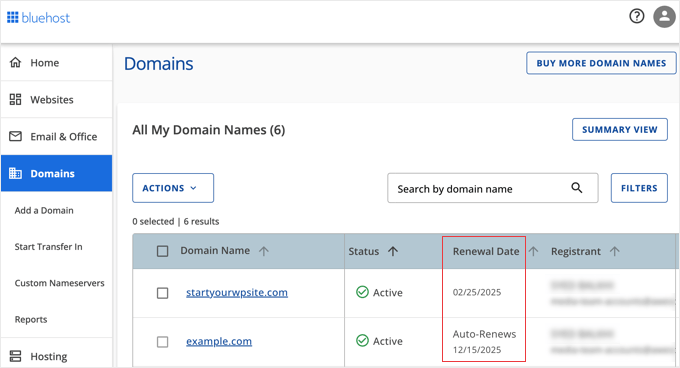This screenshot has height=368, width=680.
Task: Sort by Status arrow icon
Action: [x=393, y=251]
